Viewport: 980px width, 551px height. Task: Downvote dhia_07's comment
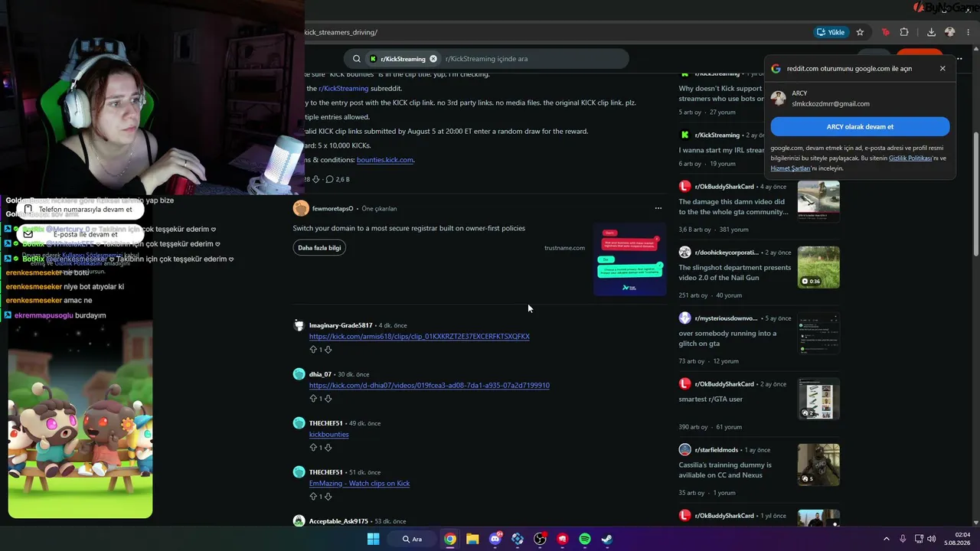click(x=328, y=399)
